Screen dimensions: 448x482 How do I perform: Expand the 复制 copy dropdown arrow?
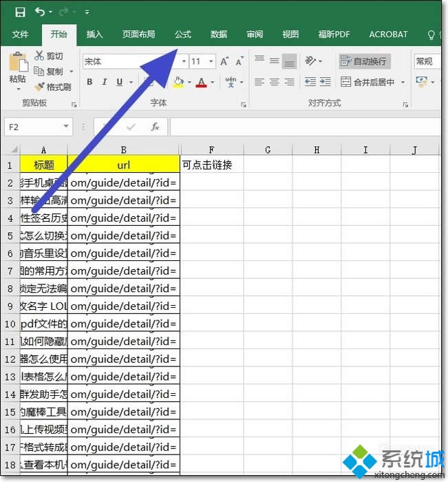(72, 72)
